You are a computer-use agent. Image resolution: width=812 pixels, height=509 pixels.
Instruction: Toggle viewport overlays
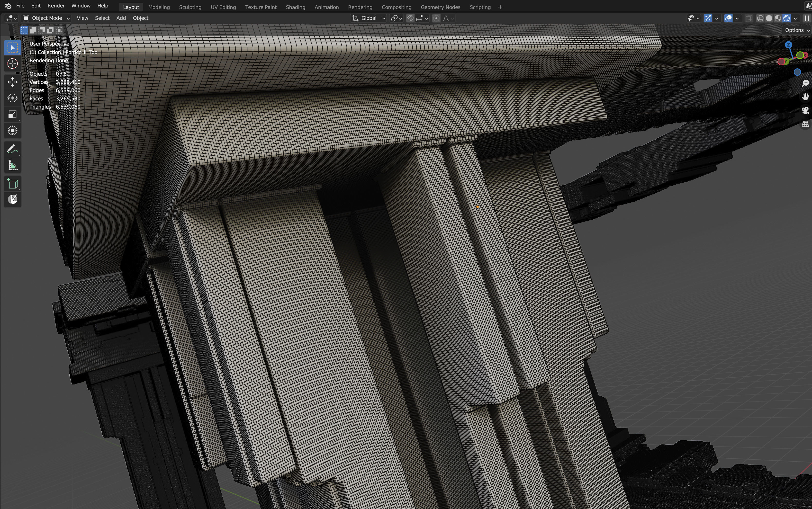click(728, 18)
